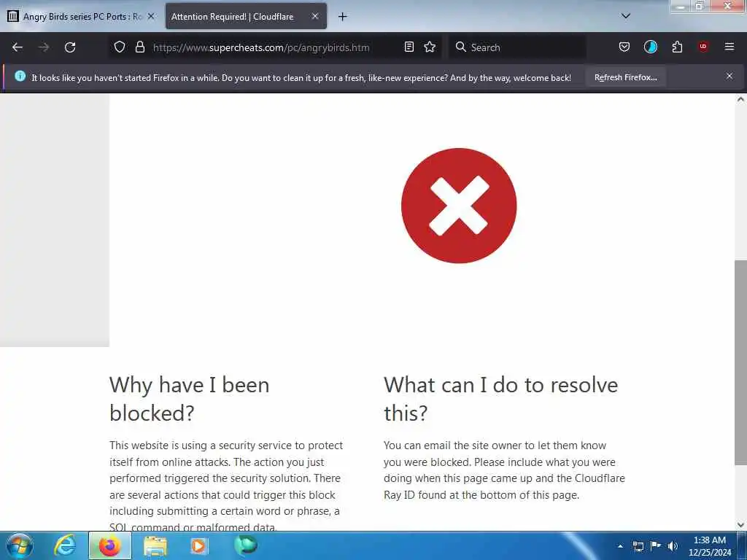Toggle reader view icon in address bar
The width and height of the screenshot is (747, 560).
[x=409, y=47]
